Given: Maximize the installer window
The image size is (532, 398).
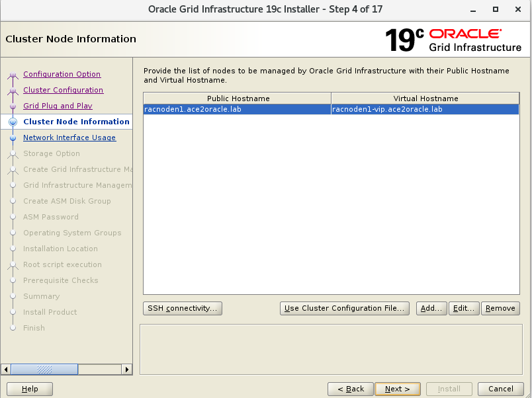Looking at the screenshot, I should coord(496,9).
